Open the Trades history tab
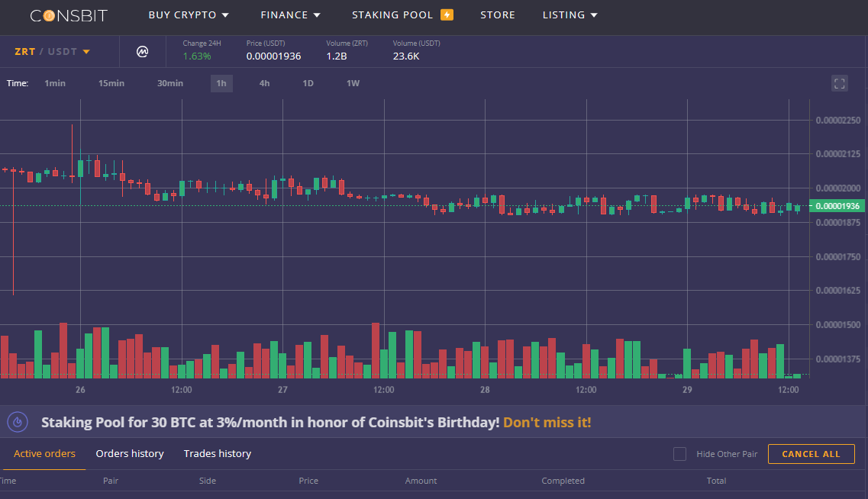868x499 pixels. (x=217, y=453)
